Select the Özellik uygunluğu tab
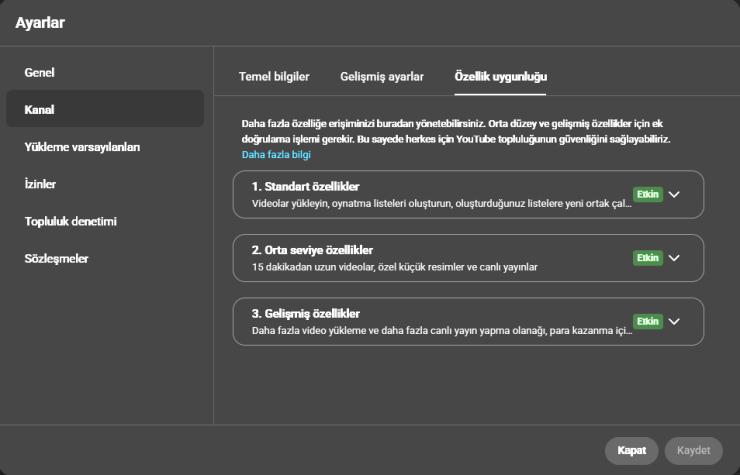Image resolution: width=740 pixels, height=475 pixels. pyautogui.click(x=500, y=76)
